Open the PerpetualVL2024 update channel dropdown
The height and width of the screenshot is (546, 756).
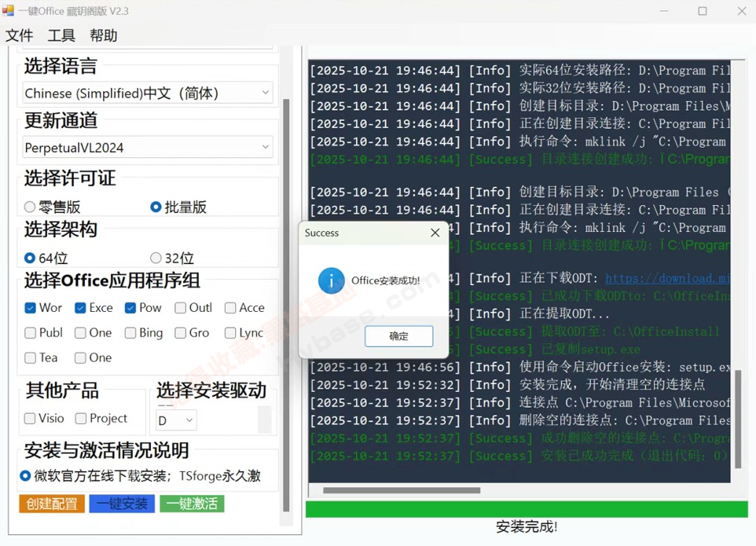click(147, 148)
